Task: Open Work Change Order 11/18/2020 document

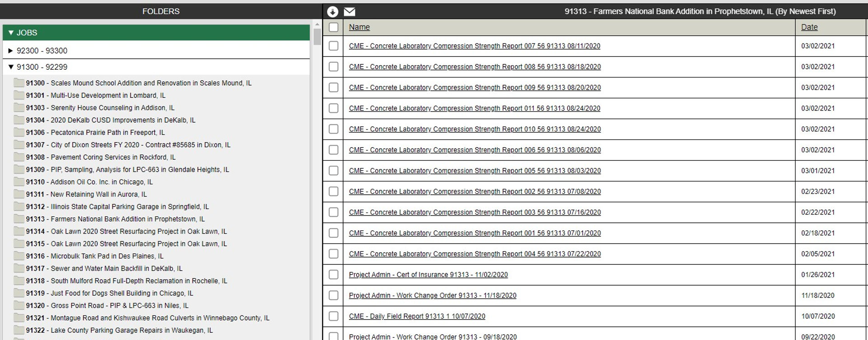Action: (x=433, y=296)
